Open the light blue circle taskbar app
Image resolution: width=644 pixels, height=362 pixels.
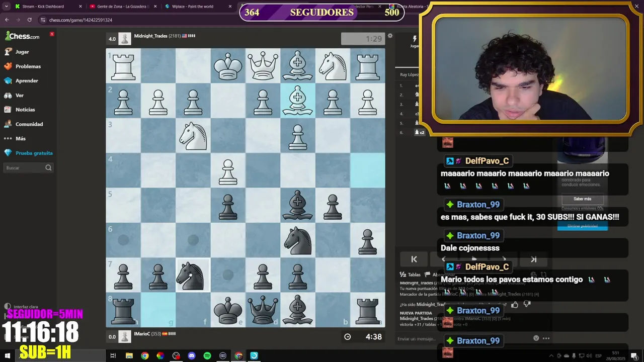[254, 355]
